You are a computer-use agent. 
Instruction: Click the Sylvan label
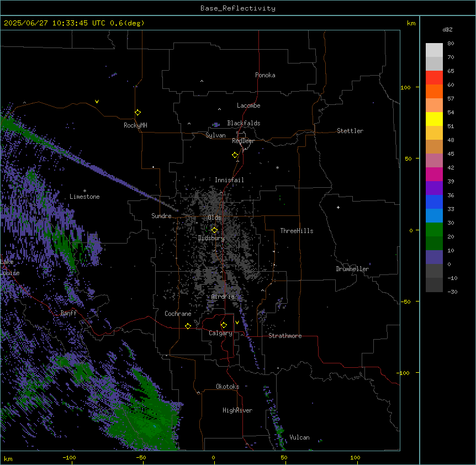pyautogui.click(x=215, y=135)
